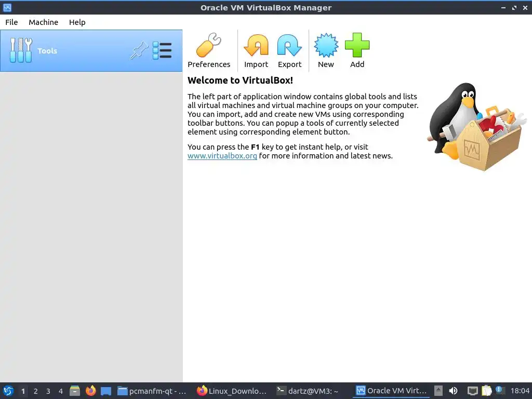Image resolution: width=532 pixels, height=399 pixels.
Task: Switch to dartz@VM3 terminal window
Action: tap(308, 391)
